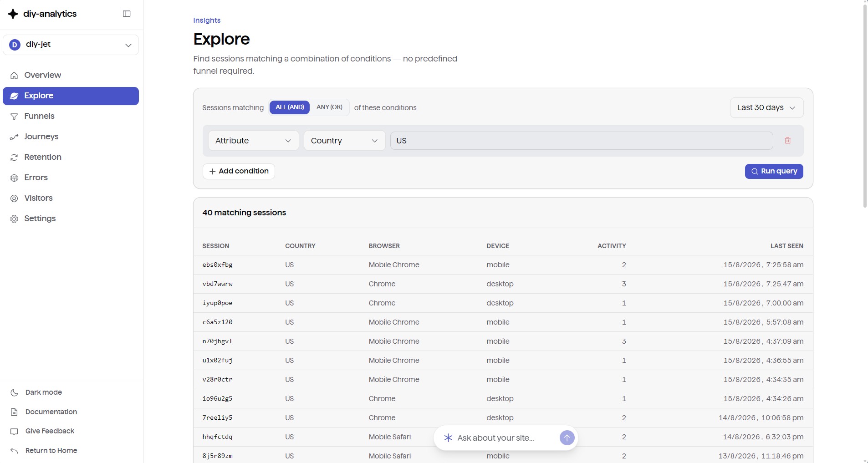868x463 pixels.
Task: Open session hhqfctdq
Action: pos(218,437)
